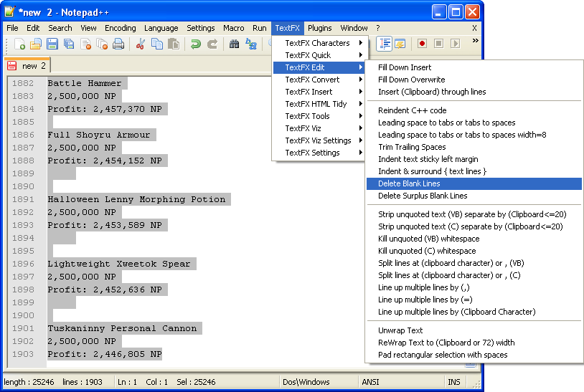This screenshot has height=392, width=584.
Task: Undo with the green arrow icon
Action: pos(196,44)
